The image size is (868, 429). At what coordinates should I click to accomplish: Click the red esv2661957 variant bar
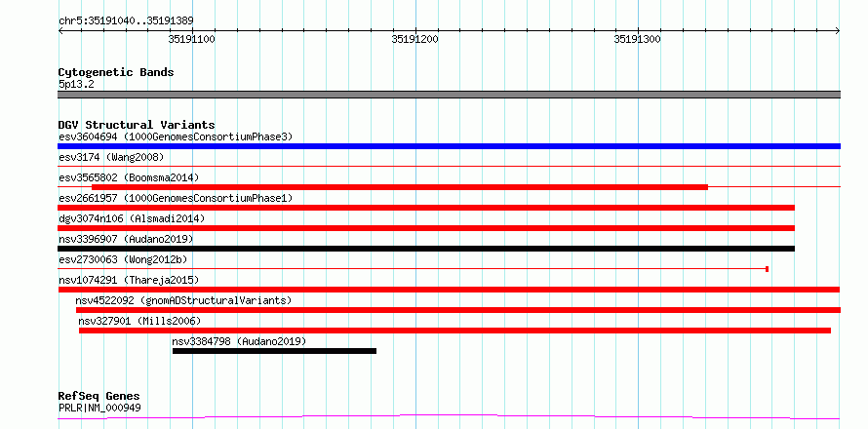tap(426, 208)
